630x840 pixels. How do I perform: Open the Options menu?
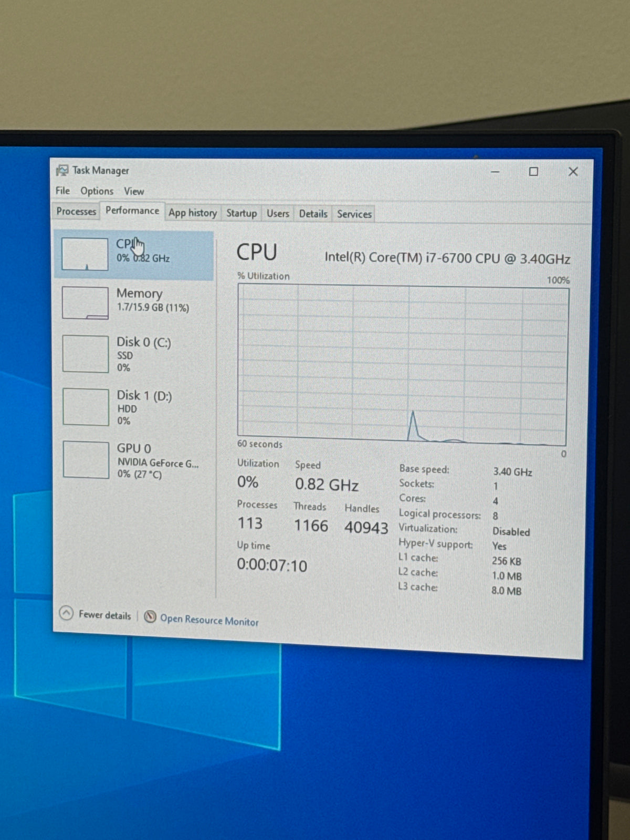(97, 191)
